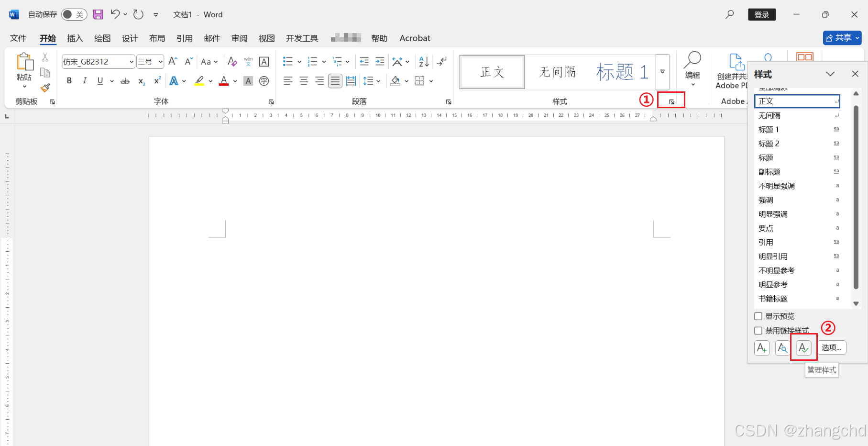Image resolution: width=868 pixels, height=446 pixels.
Task: Click the Style Inspector icon
Action: point(782,348)
